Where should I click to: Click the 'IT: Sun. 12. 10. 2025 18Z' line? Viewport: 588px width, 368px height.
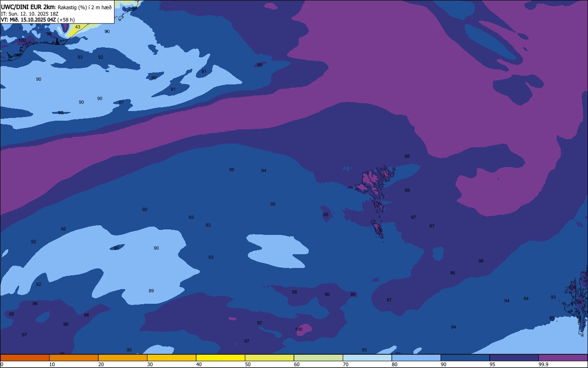coord(31,14)
